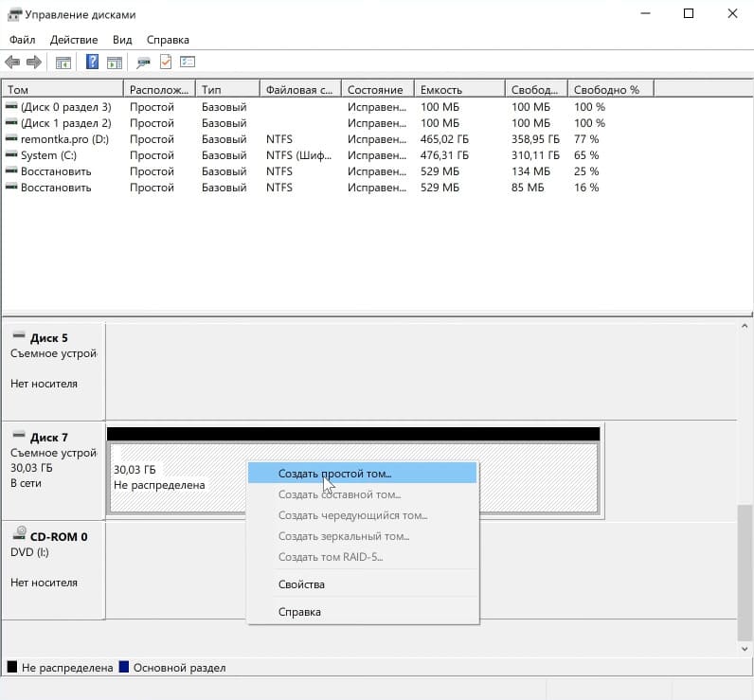Screen dimensions: 754x700
Task: Click the connect/rescan disks toolbar icon
Action: click(143, 62)
